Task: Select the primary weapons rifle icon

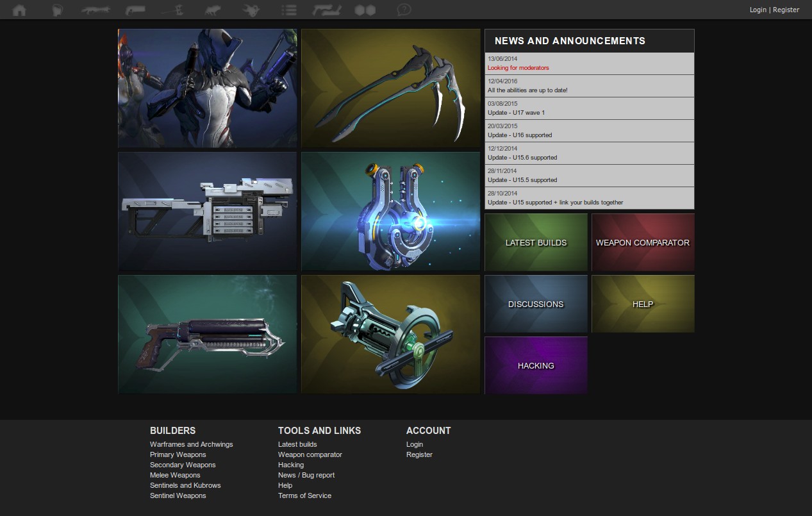Action: point(96,10)
